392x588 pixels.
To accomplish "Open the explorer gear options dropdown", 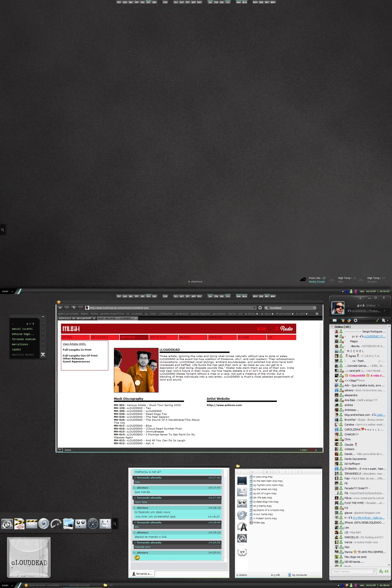I will coord(268,472).
